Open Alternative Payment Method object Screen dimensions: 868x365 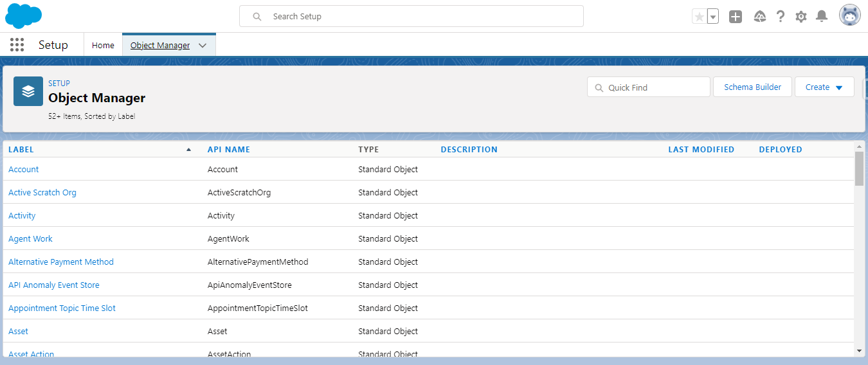61,262
